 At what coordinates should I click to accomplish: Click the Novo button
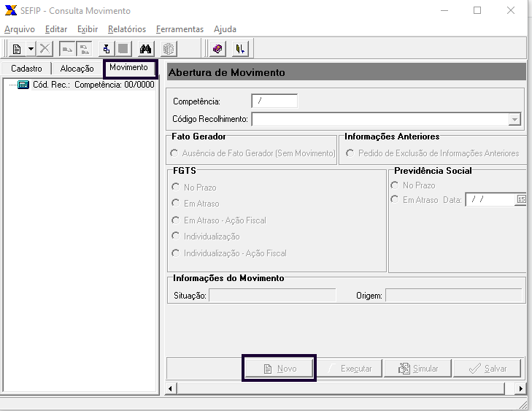[x=280, y=368]
